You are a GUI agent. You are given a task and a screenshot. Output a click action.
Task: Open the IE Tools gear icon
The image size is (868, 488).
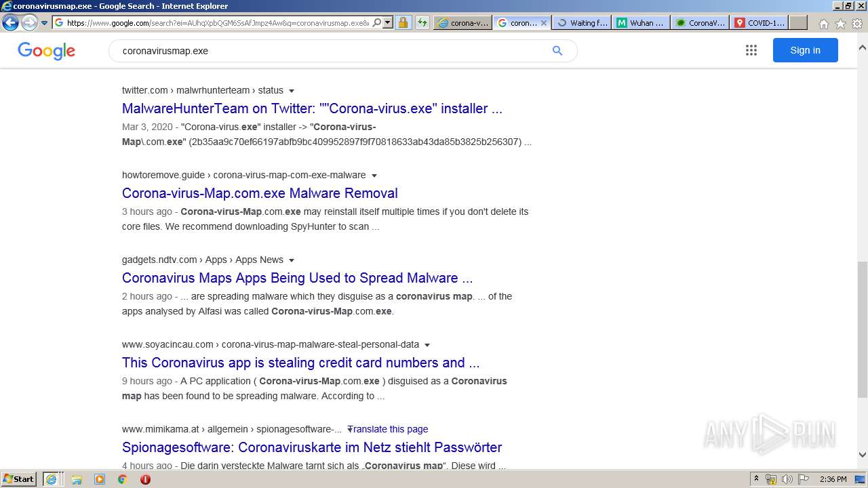point(857,24)
